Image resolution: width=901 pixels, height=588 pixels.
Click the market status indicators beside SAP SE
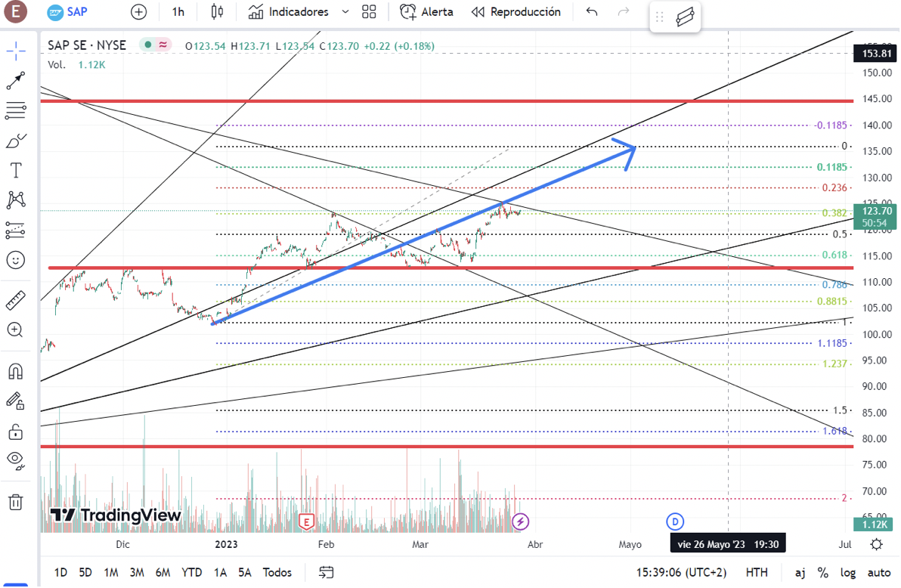coord(156,45)
